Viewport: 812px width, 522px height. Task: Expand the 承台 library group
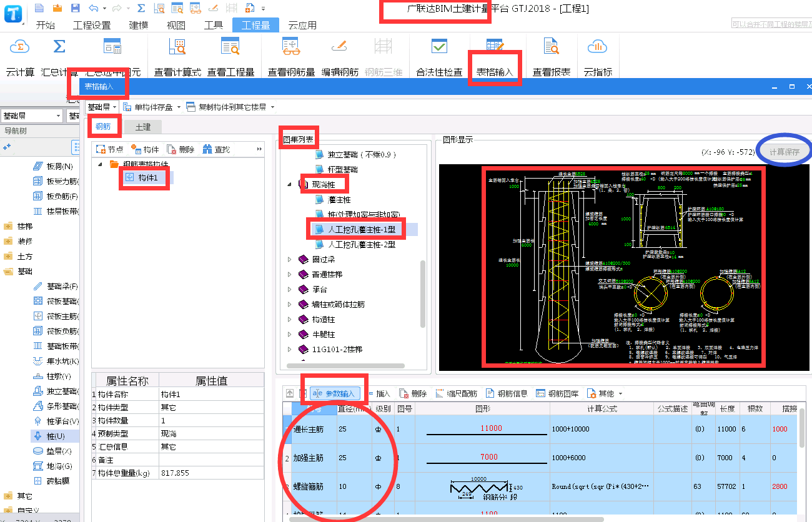[x=289, y=289]
